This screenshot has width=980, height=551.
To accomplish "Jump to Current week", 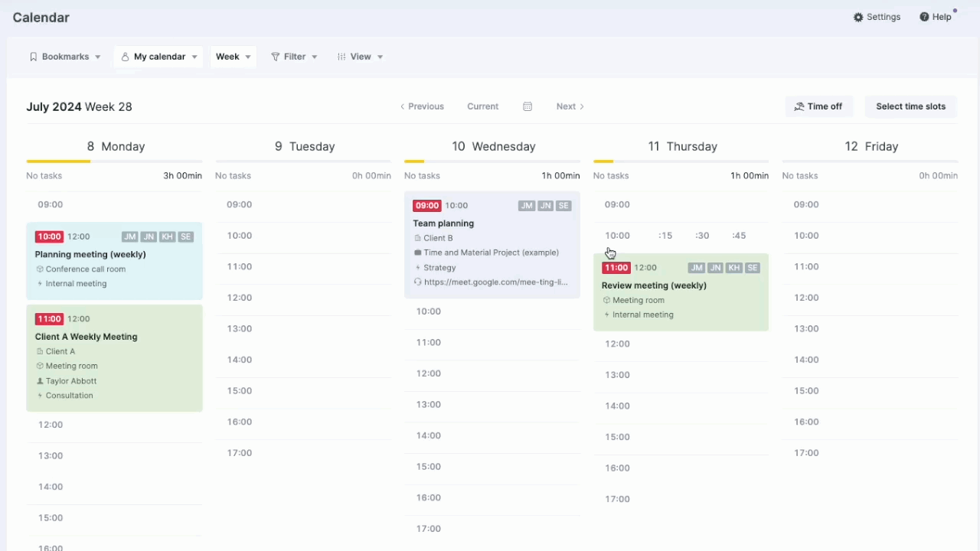I will pyautogui.click(x=483, y=106).
